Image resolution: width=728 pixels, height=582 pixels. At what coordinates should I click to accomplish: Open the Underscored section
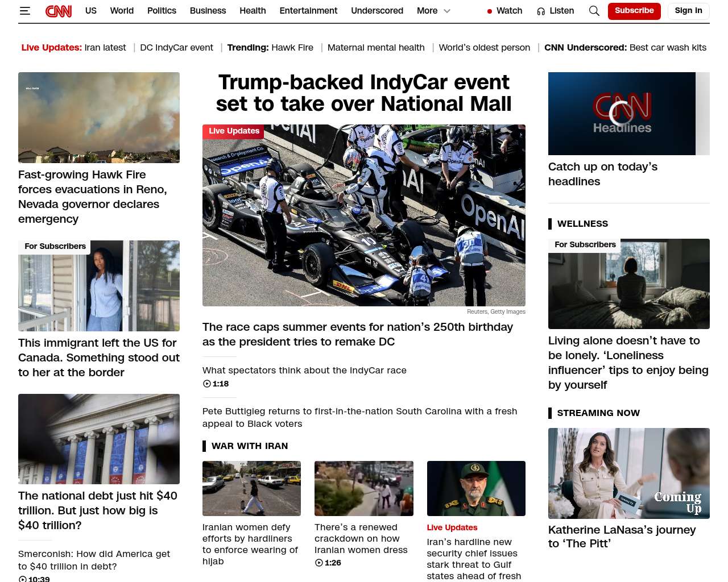(377, 11)
